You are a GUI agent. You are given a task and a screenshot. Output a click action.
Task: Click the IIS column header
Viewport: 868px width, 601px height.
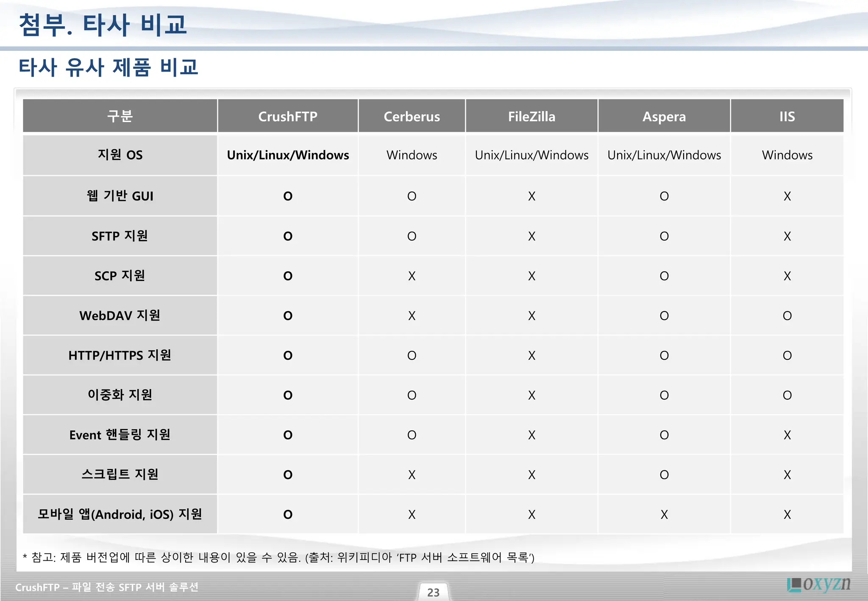[787, 116]
